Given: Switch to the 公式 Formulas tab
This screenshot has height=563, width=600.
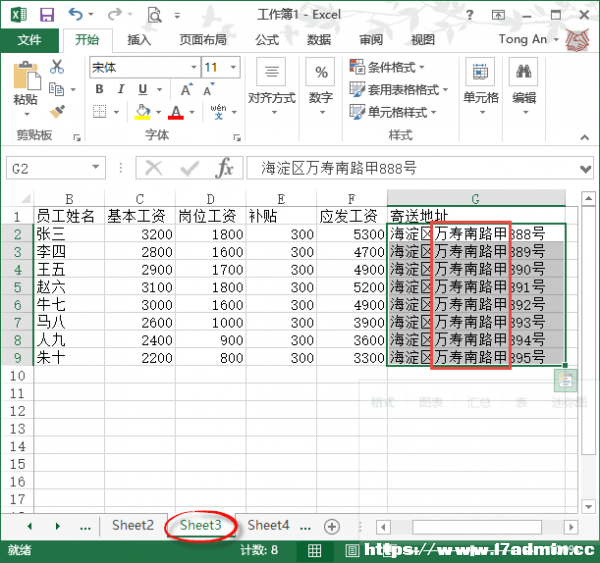Looking at the screenshot, I should (267, 39).
